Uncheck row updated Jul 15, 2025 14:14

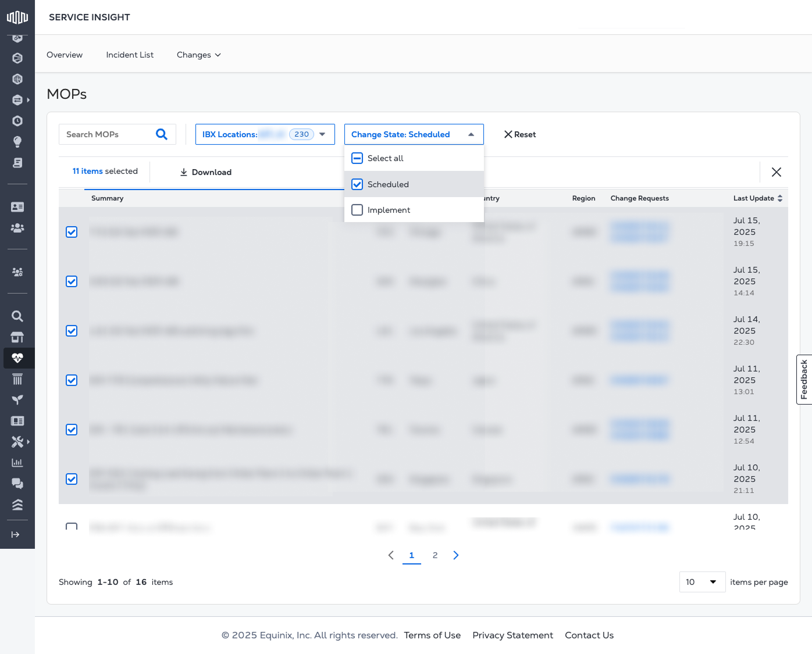click(x=72, y=281)
